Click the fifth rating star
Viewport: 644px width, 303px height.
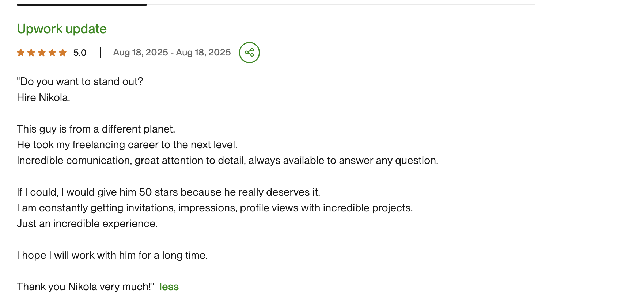click(63, 53)
